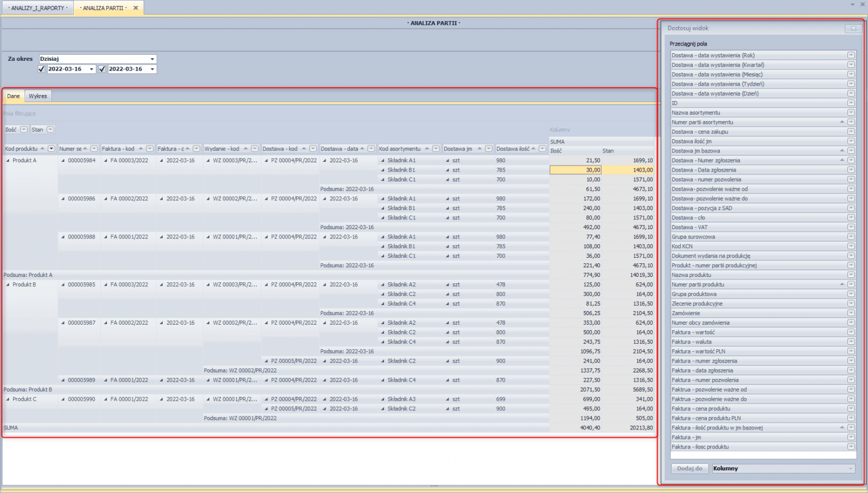Screen dimensions: 868x493
Task: Collapse batch 000005984 row
Action: tap(63, 161)
